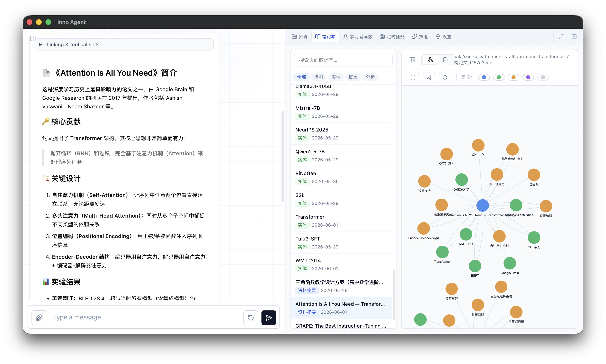Select Attention Is All You Need entry
The image size is (606, 364).
(x=341, y=308)
